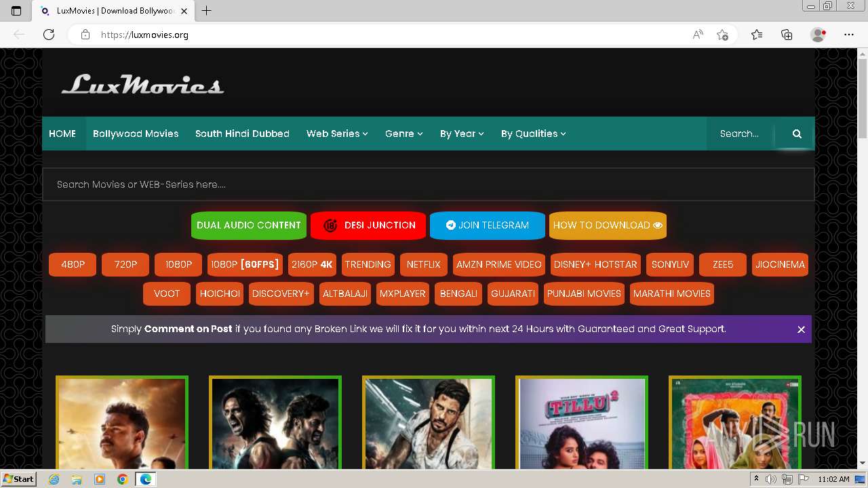The height and width of the screenshot is (488, 868).
Task: Click the JOIN TELEGRAM button
Action: 488,225
